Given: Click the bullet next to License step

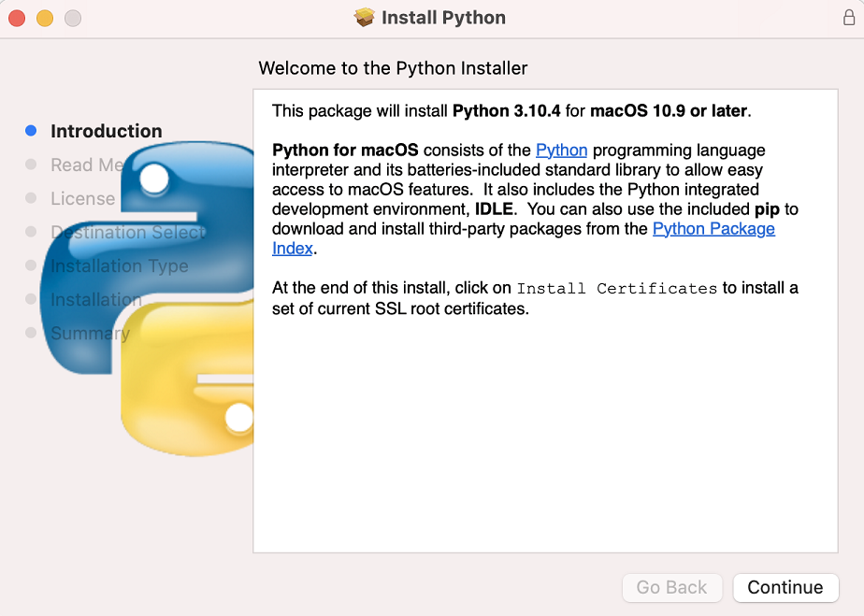Looking at the screenshot, I should click(x=31, y=198).
